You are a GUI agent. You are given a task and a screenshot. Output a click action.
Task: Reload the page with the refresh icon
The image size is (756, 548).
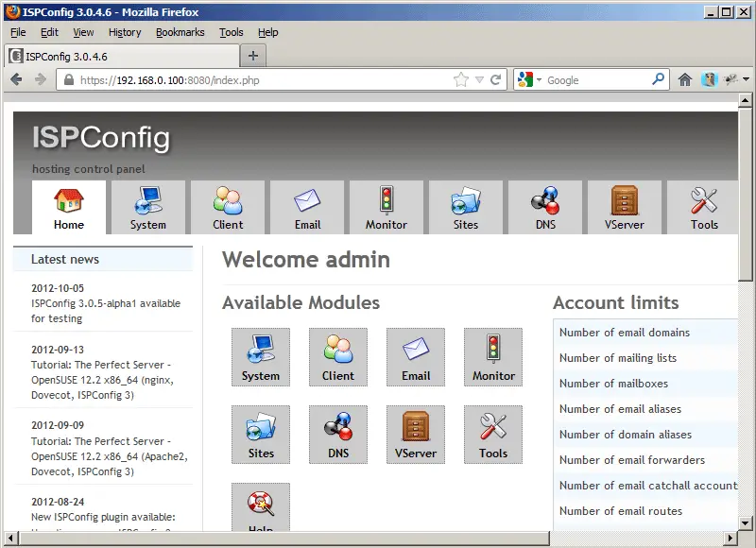point(495,79)
